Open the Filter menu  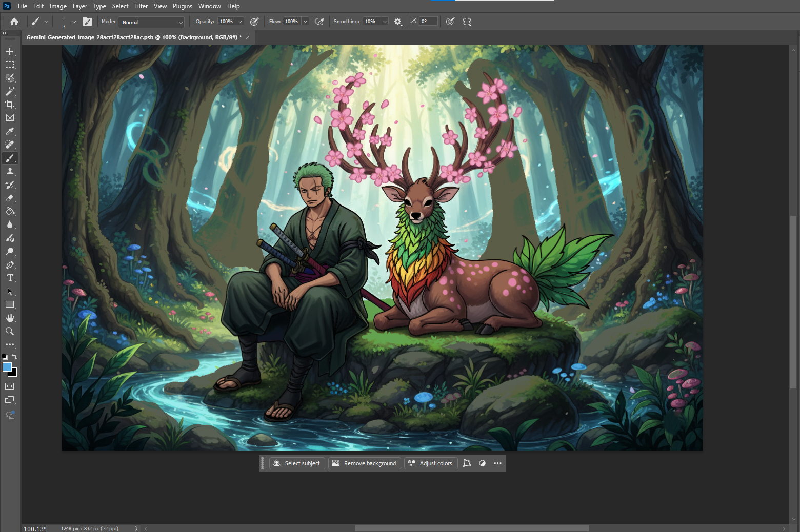point(141,6)
